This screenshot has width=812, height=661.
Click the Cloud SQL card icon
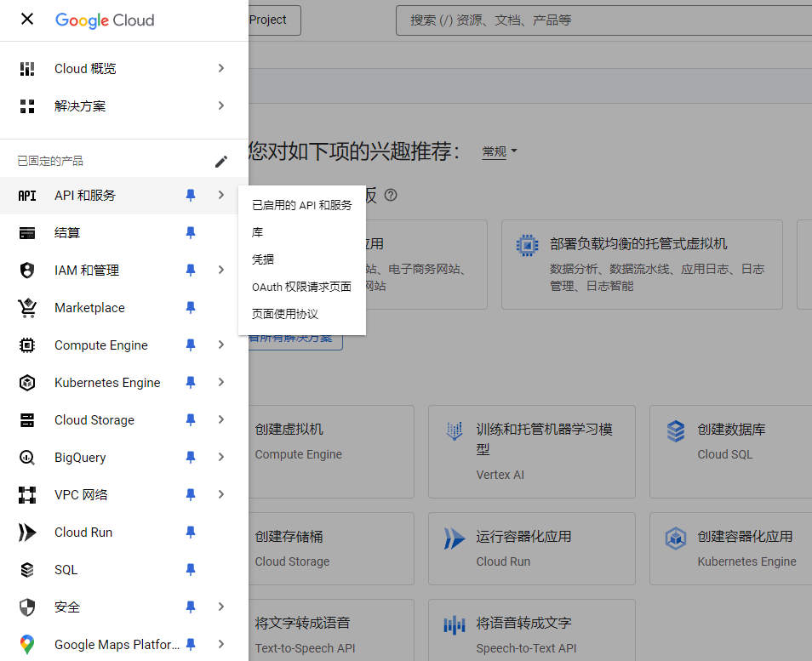click(675, 430)
